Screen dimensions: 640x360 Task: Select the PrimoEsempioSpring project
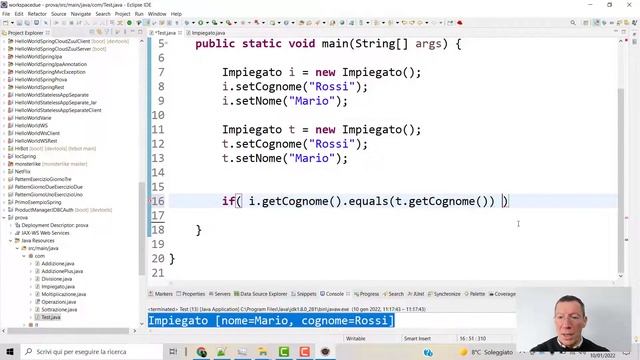pos(38,202)
